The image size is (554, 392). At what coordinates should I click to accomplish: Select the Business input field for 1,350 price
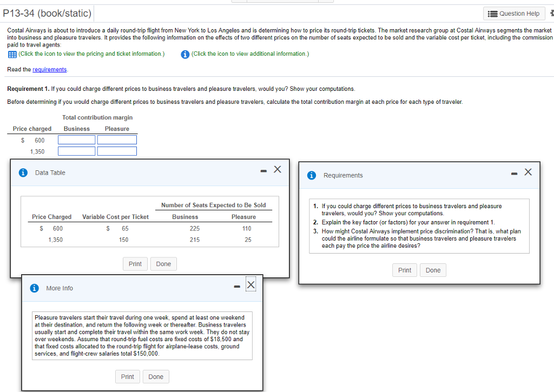[x=77, y=151]
